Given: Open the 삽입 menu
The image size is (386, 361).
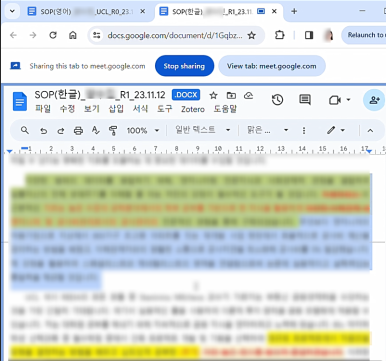Looking at the screenshot, I should 116,109.
